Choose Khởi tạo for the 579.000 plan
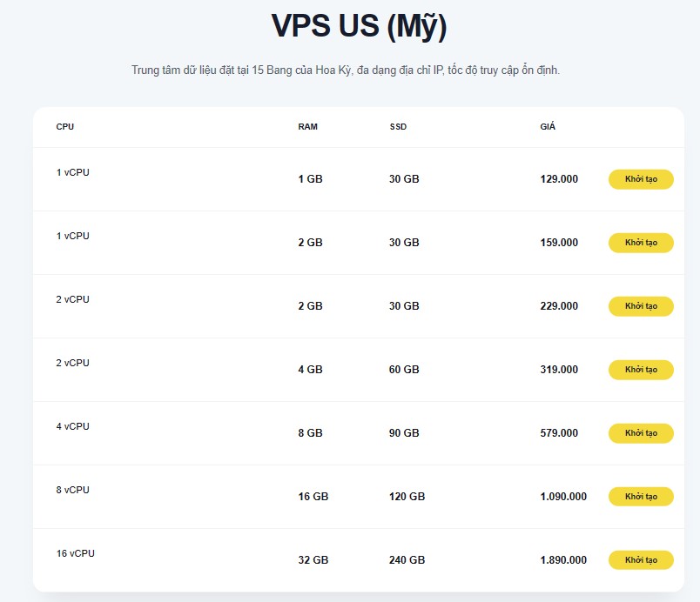The image size is (700, 602). coord(641,433)
